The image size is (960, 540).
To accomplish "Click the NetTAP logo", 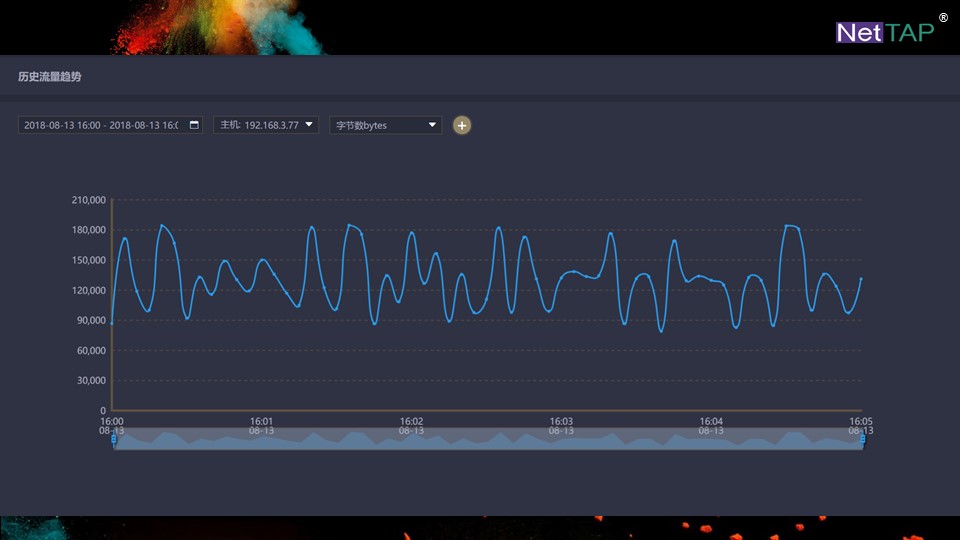I will pyautogui.click(x=884, y=32).
